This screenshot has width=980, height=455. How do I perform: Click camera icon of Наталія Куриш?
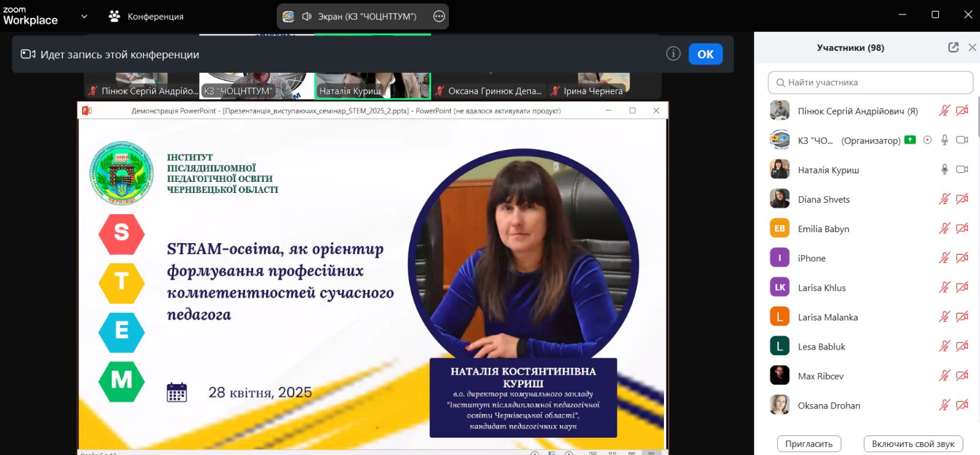[x=962, y=170]
